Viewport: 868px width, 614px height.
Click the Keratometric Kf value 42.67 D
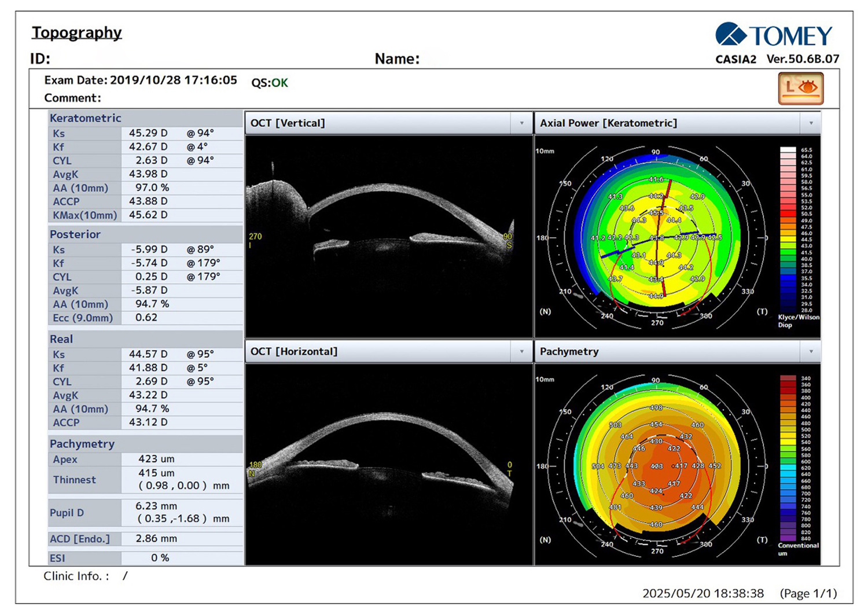(148, 147)
